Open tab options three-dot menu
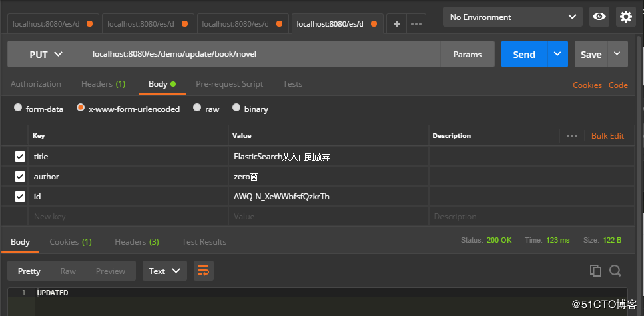This screenshot has height=316, width=644. tap(416, 24)
